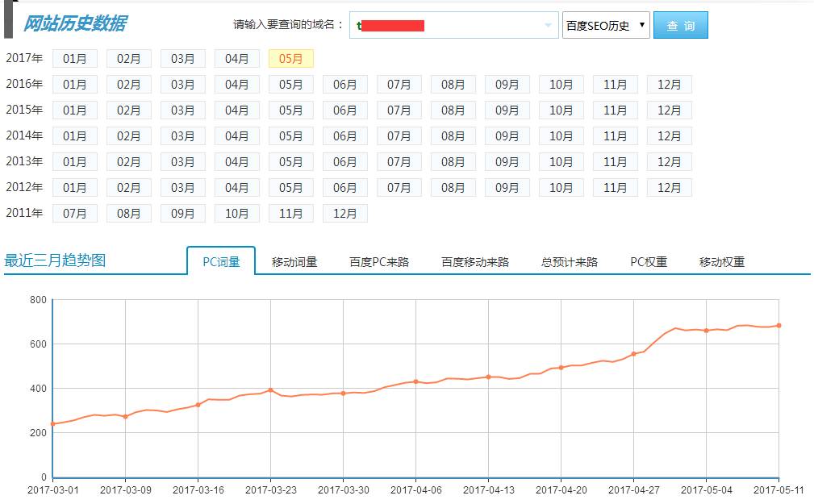Click chart data point at 2017-03-30

coord(343,394)
